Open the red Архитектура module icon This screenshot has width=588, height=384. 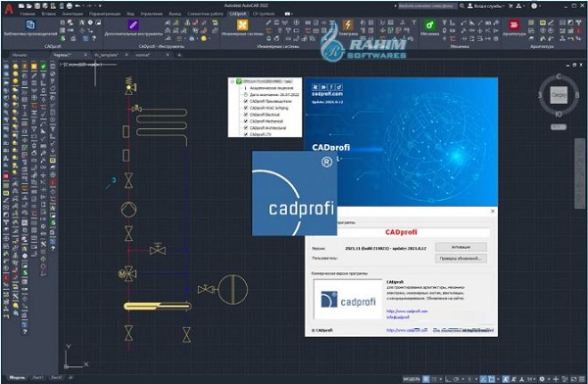[x=514, y=24]
